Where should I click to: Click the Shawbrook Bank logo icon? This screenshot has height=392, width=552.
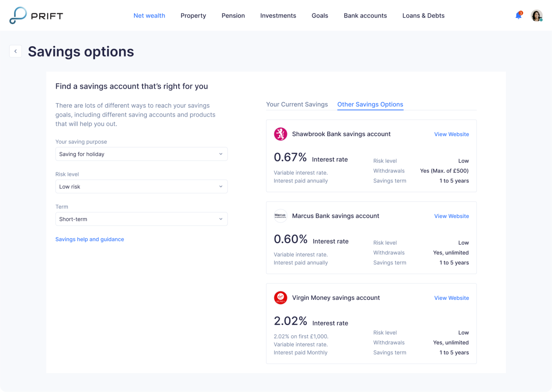(280, 134)
